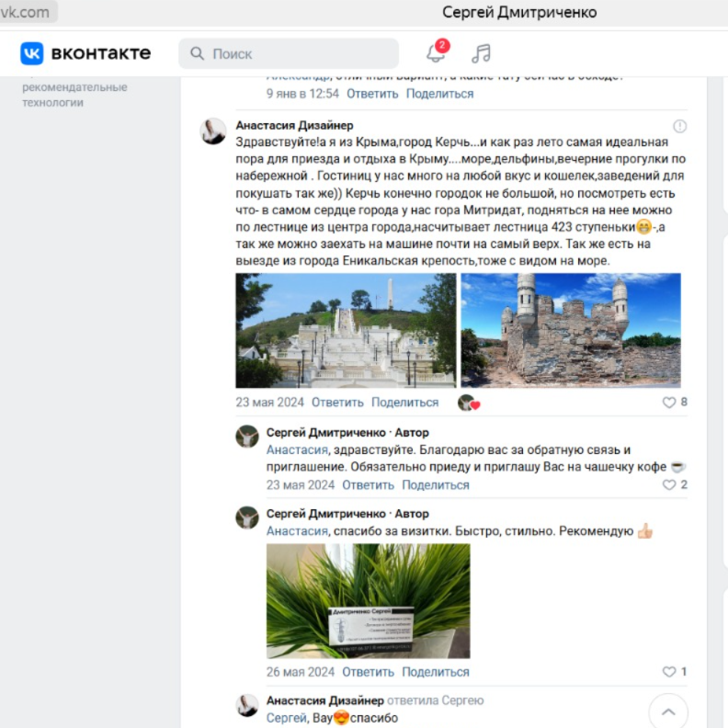The width and height of the screenshot is (728, 728).
Task: Click Анастасия mention in business cards comment
Action: click(297, 531)
